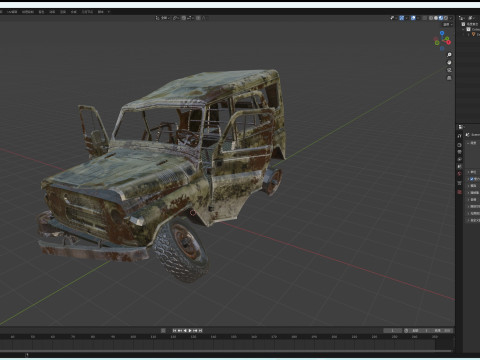Click the orange object icon in outliner
The height and width of the screenshot is (360, 480).
point(473,34)
